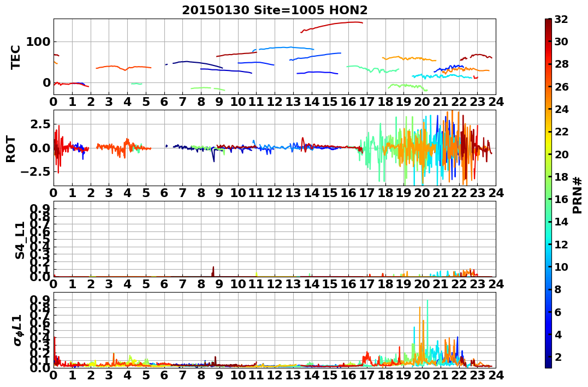
Task: Click colorbar tick label 4
Action: click(558, 334)
